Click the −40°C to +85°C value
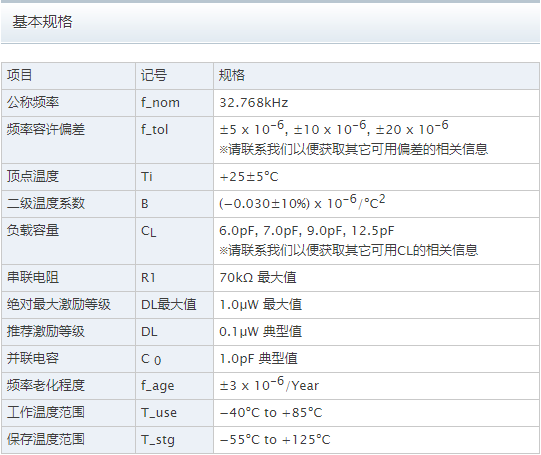This screenshot has height=455, width=541. tap(270, 413)
